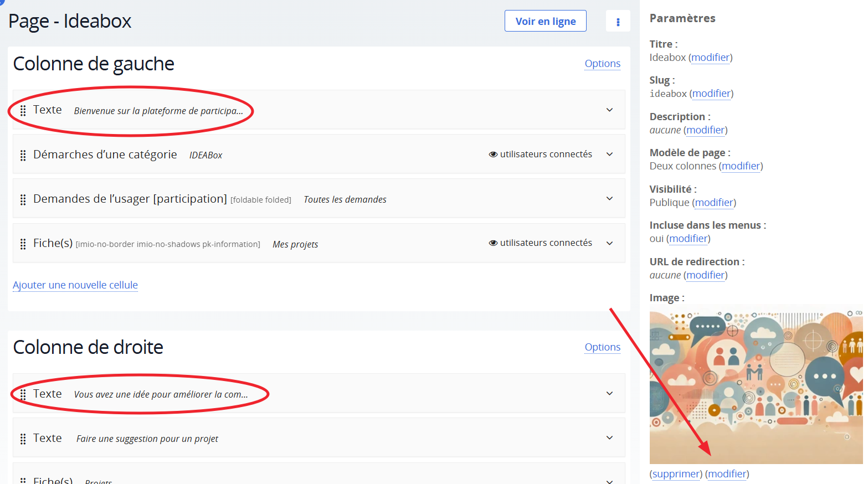This screenshot has width=868, height=484.
Task: Grab the drag handle of the Bienvenue text cell
Action: coord(23,111)
